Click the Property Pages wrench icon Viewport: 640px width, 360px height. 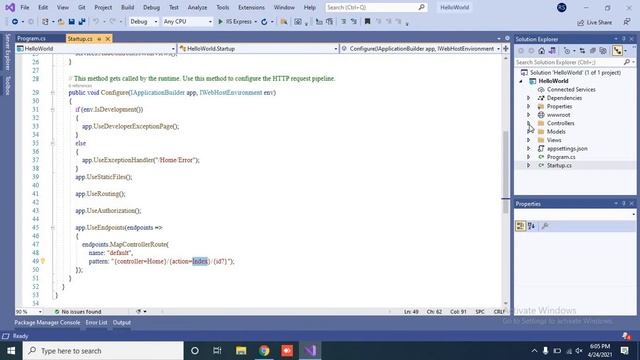click(545, 226)
